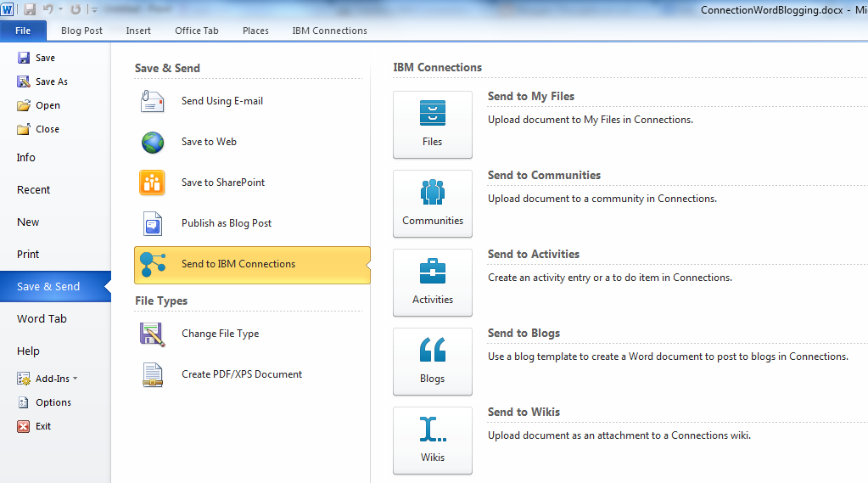Viewport: 868px width, 483px height.
Task: Click the red Exit icon
Action: [x=24, y=426]
